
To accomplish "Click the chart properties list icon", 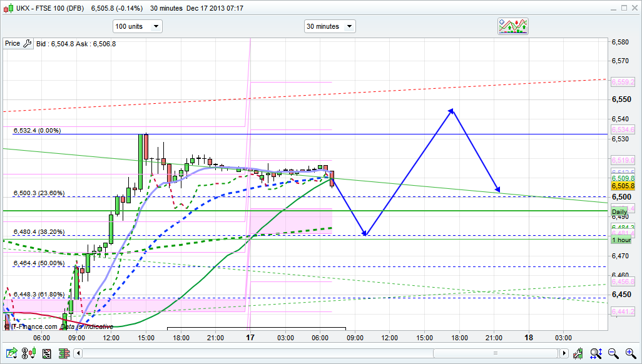I will pyautogui.click(x=46, y=353).
